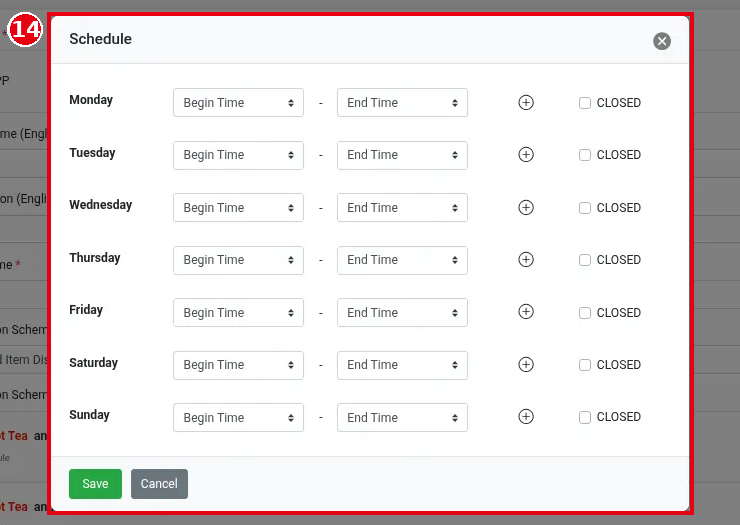Viewport: 740px width, 525px height.
Task: Open Tuesday's End Time dropdown
Action: point(402,155)
